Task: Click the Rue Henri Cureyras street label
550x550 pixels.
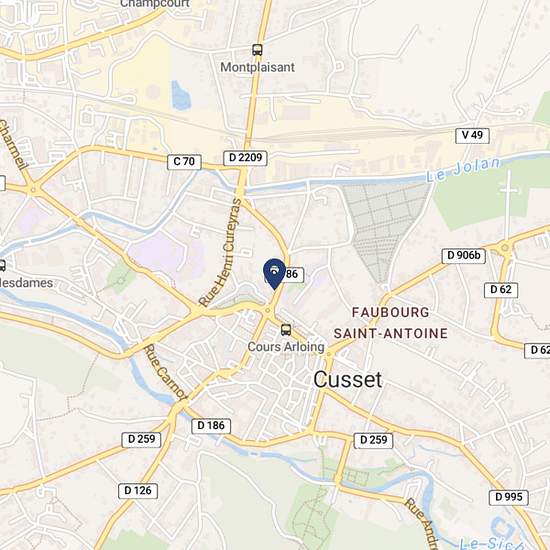Action: [x=220, y=252]
